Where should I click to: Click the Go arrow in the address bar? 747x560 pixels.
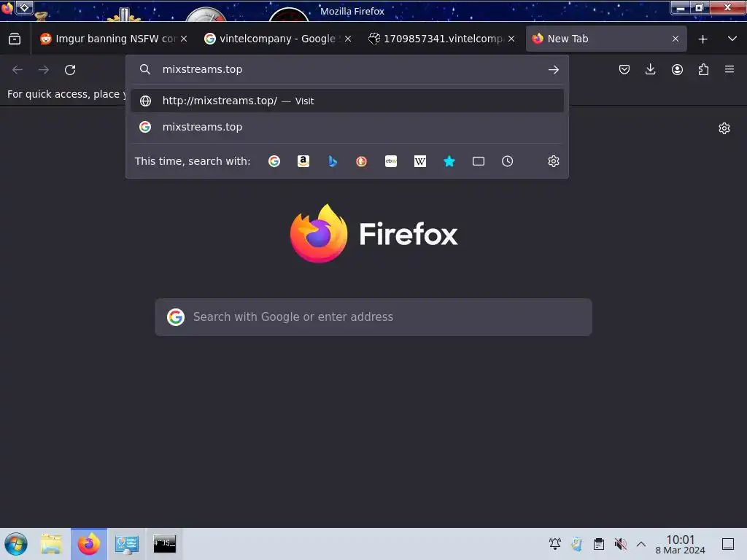553,69
